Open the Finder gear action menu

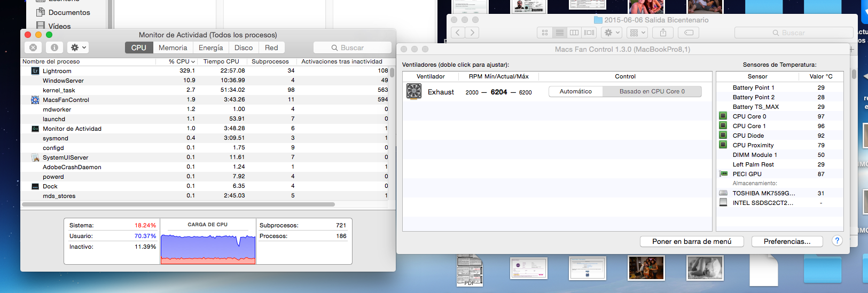pos(612,33)
